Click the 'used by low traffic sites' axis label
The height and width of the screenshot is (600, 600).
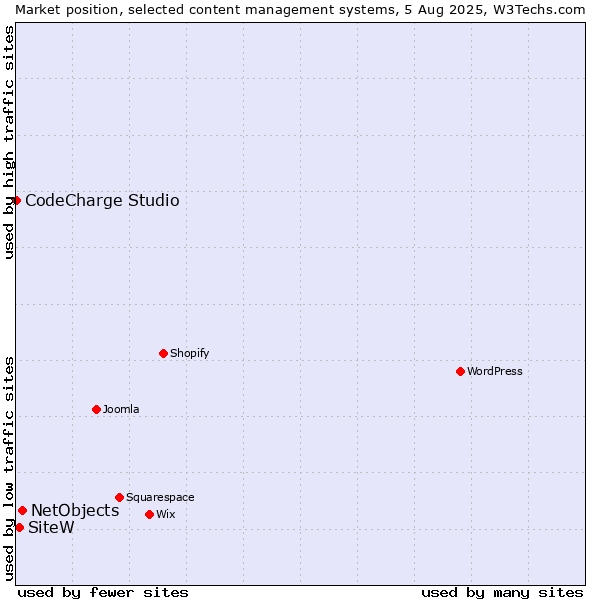click(x=9, y=469)
